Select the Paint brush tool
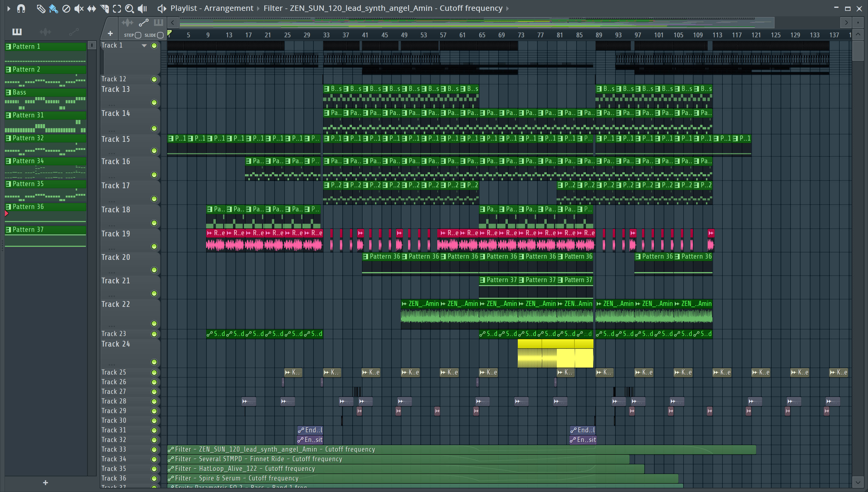Screen dimensions: 868x492 click(x=53, y=8)
